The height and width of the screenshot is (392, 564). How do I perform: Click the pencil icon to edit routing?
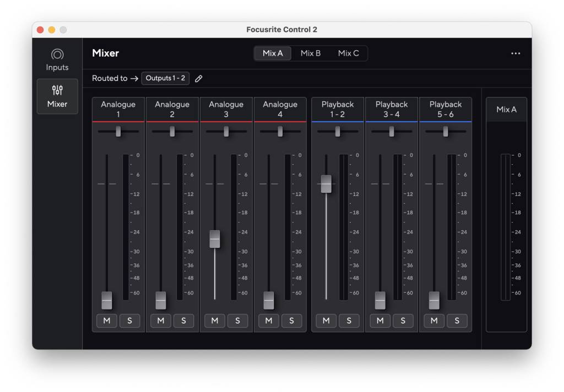pos(198,78)
